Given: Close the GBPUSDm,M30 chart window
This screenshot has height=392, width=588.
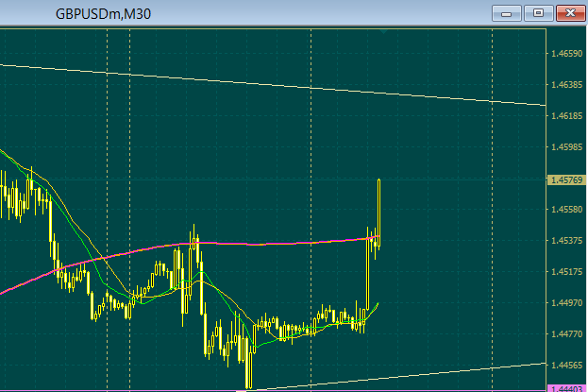Looking at the screenshot, I should tap(570, 13).
